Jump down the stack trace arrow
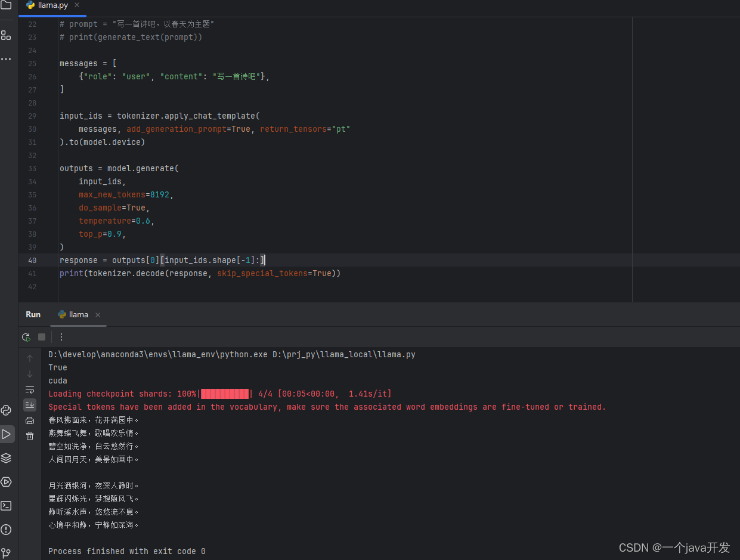The height and width of the screenshot is (560, 740). [x=30, y=374]
